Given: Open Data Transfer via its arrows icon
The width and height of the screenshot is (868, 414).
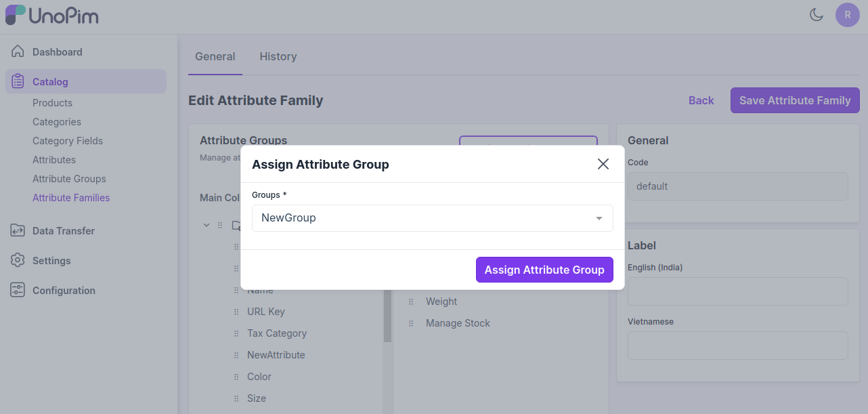Looking at the screenshot, I should click(x=17, y=230).
